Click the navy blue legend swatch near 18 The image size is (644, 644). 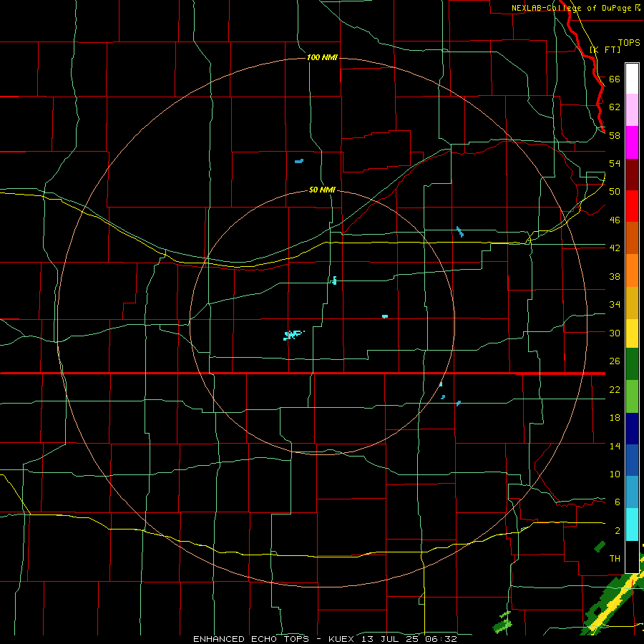click(632, 429)
